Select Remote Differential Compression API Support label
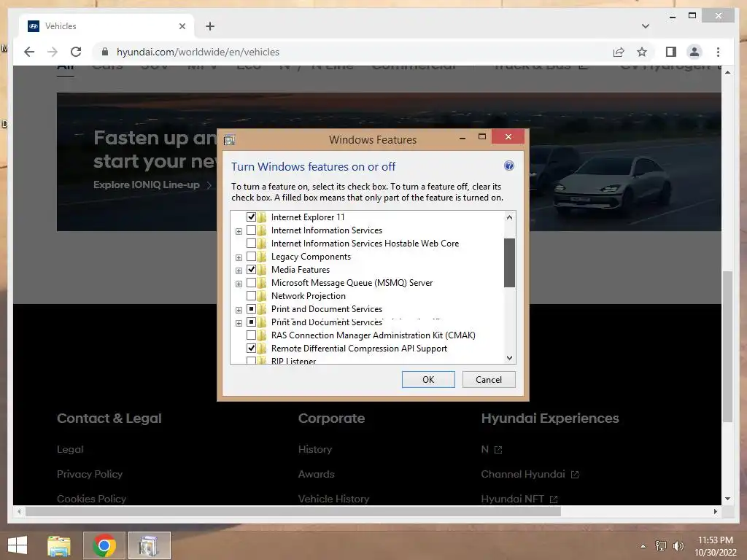The image size is (747, 560). 359,349
